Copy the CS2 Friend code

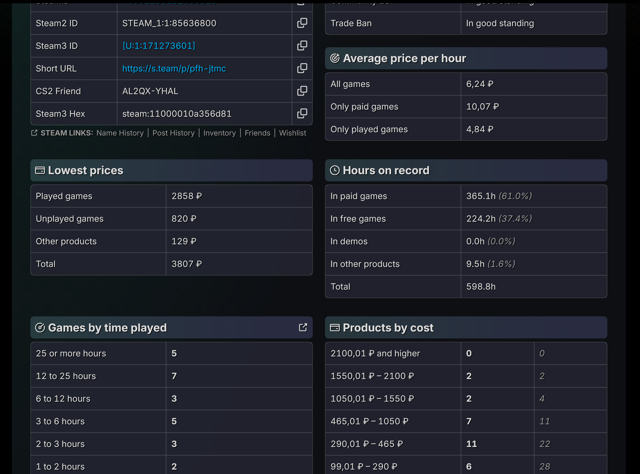(x=302, y=91)
